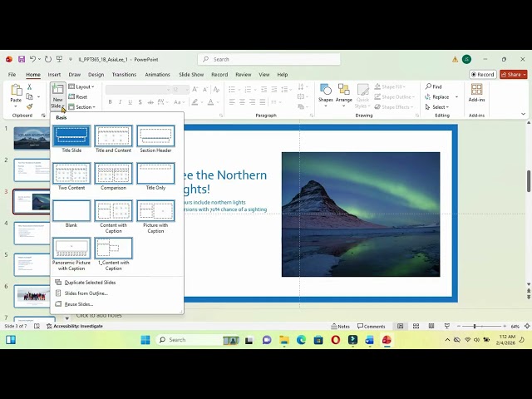Click the Save icon in title bar
The width and height of the screenshot is (532, 399).
[x=22, y=59]
